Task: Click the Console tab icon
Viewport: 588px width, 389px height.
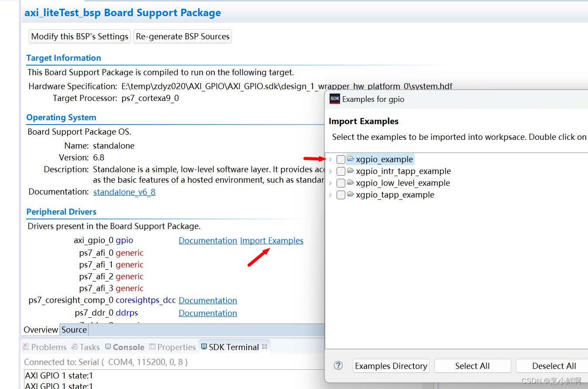Action: point(108,347)
